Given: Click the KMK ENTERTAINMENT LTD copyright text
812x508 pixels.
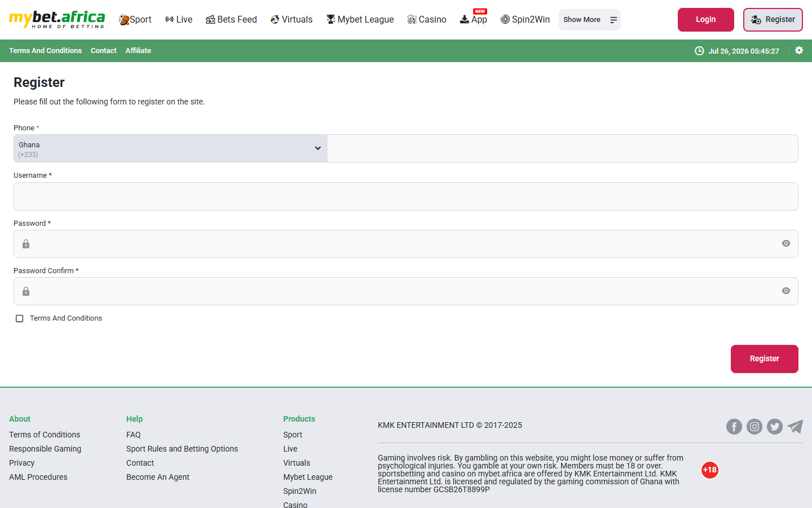Looking at the screenshot, I should (450, 425).
